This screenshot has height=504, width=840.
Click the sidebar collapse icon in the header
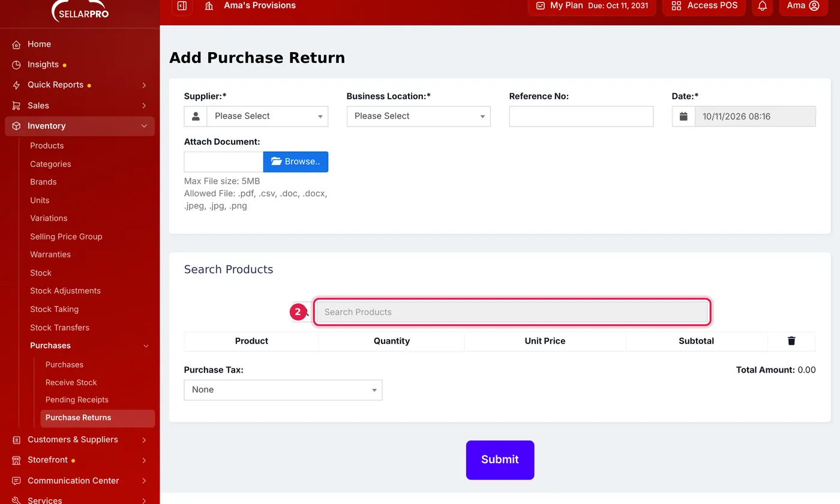182,6
